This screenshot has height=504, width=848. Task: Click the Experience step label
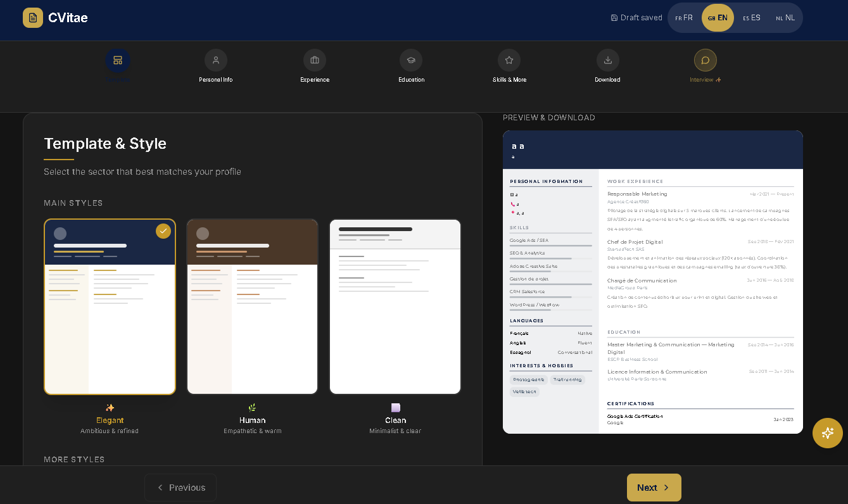point(315,80)
